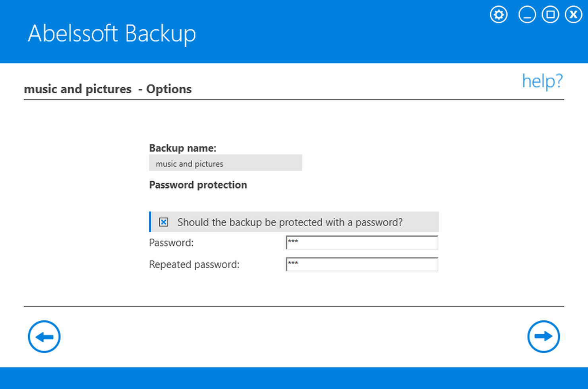
Task: Click the 'Repeated password:' label
Action: click(194, 264)
